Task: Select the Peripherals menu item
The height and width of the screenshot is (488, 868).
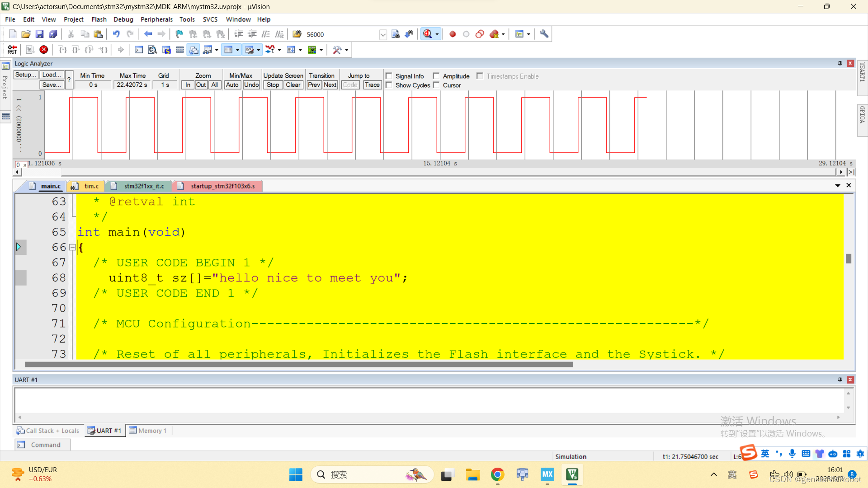Action: (156, 19)
